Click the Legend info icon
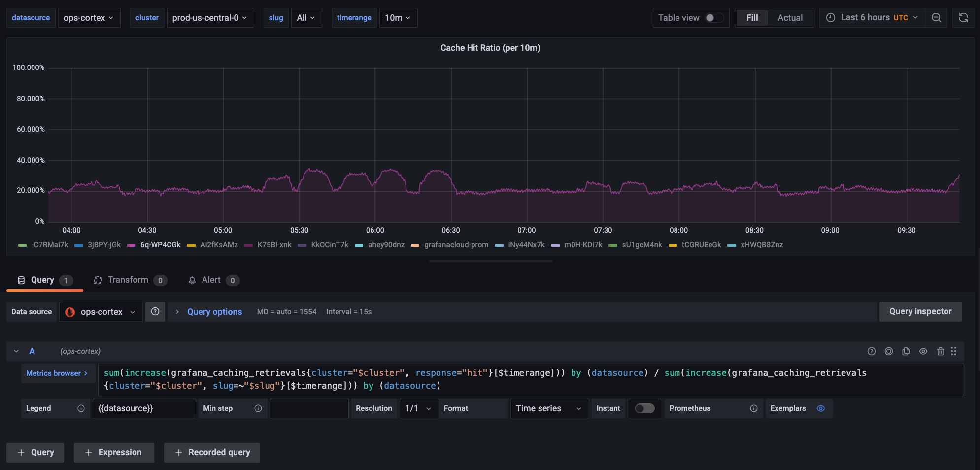 click(81, 408)
